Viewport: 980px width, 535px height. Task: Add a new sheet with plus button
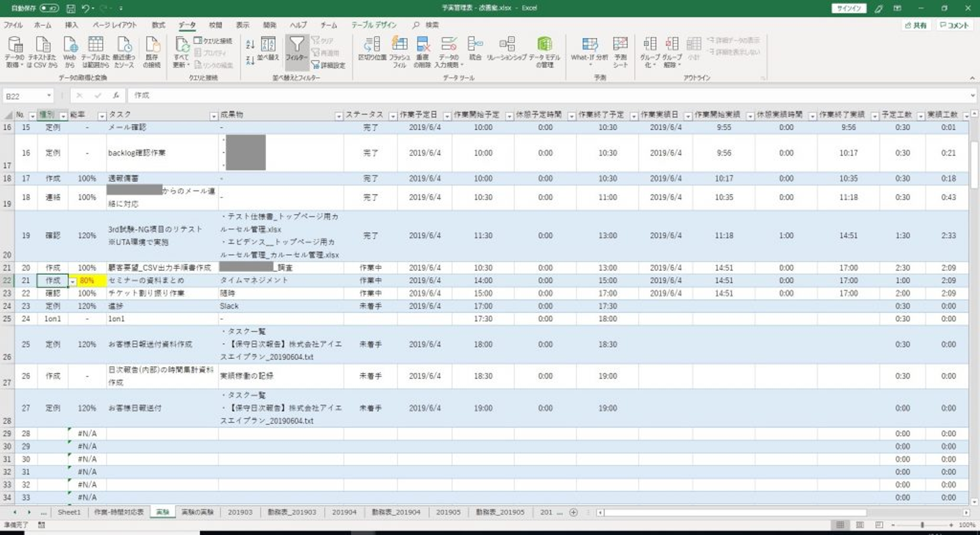click(574, 512)
